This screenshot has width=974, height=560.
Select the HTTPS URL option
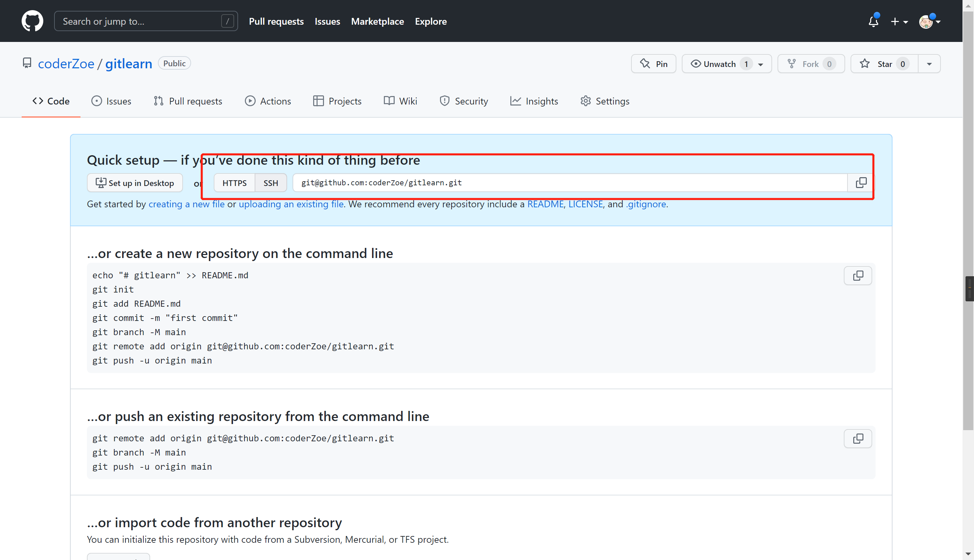[x=234, y=183]
